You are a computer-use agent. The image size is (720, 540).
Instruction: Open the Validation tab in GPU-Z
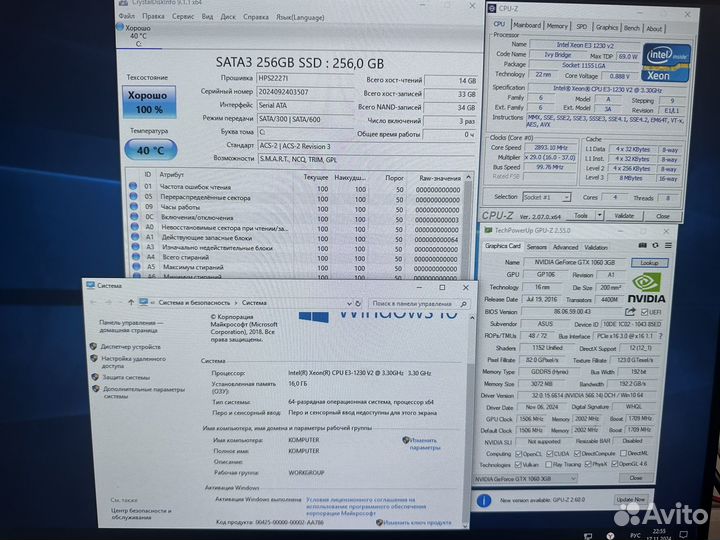tap(596, 248)
